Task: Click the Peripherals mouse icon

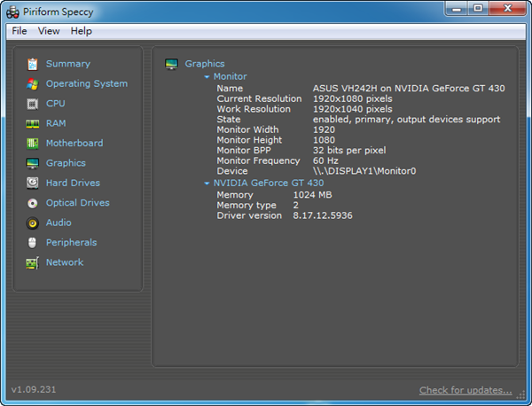Action: click(x=33, y=243)
